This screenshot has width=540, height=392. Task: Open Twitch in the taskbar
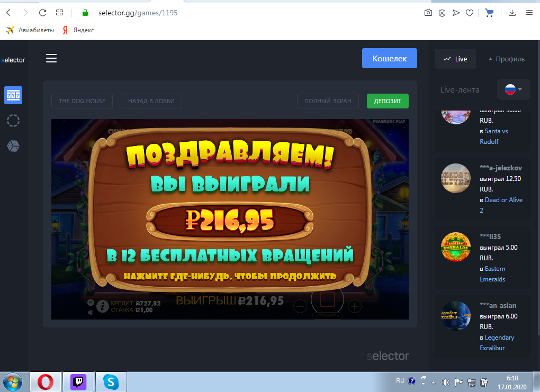[x=78, y=382]
